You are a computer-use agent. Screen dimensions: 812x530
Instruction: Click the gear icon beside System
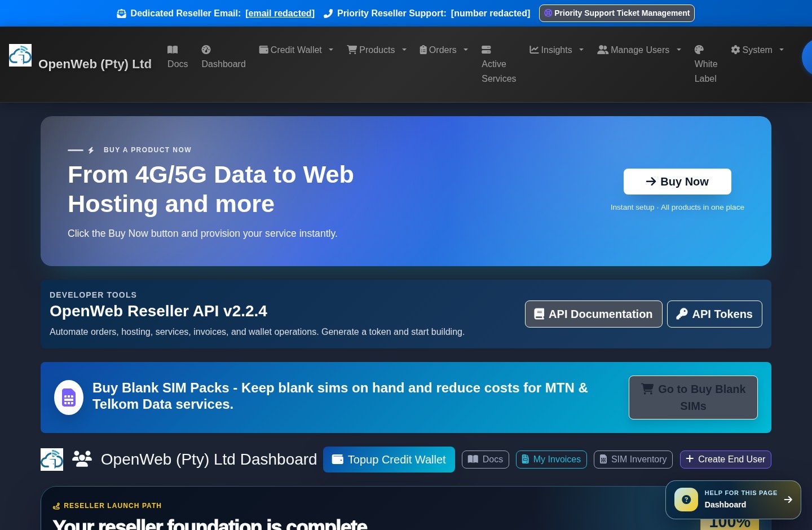click(x=735, y=50)
